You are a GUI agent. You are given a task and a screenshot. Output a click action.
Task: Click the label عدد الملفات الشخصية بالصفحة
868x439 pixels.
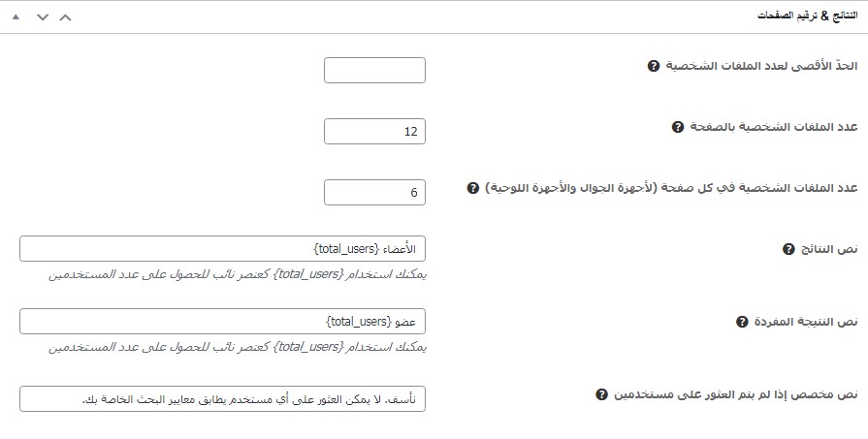point(775,127)
